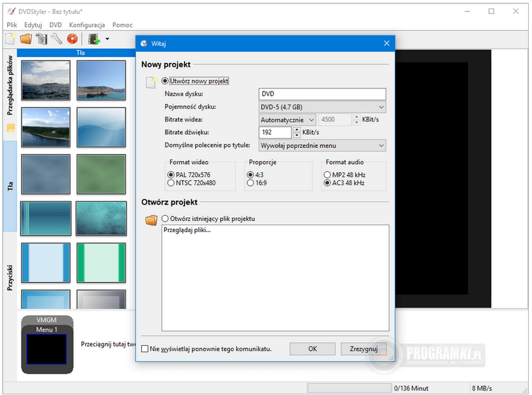Image resolution: width=532 pixels, height=395 pixels.
Task: Choose 4:3 aspect ratio
Action: pos(251,175)
